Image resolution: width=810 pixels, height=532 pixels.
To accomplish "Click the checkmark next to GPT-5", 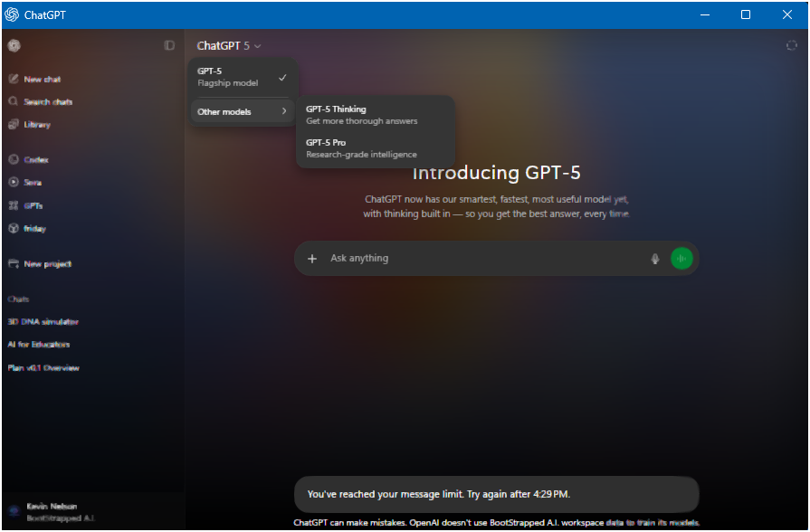I will pyautogui.click(x=282, y=78).
